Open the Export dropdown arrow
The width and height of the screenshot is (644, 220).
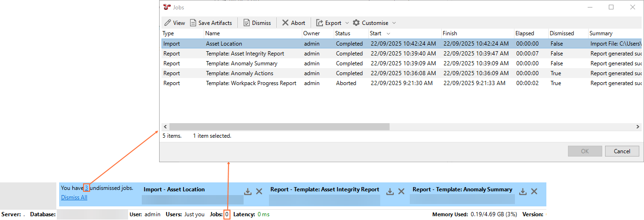click(347, 23)
